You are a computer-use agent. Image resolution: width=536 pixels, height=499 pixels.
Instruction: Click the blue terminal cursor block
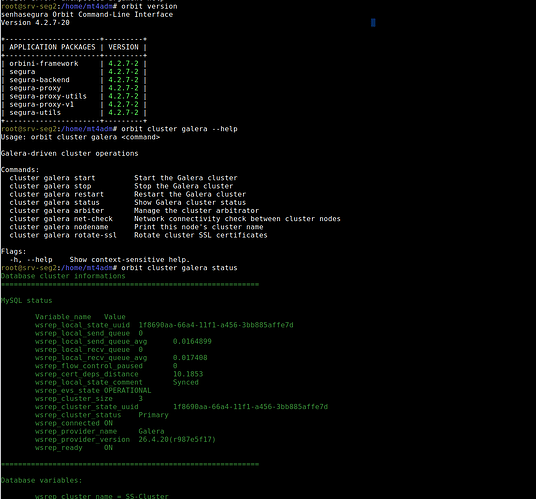[x=373, y=23]
